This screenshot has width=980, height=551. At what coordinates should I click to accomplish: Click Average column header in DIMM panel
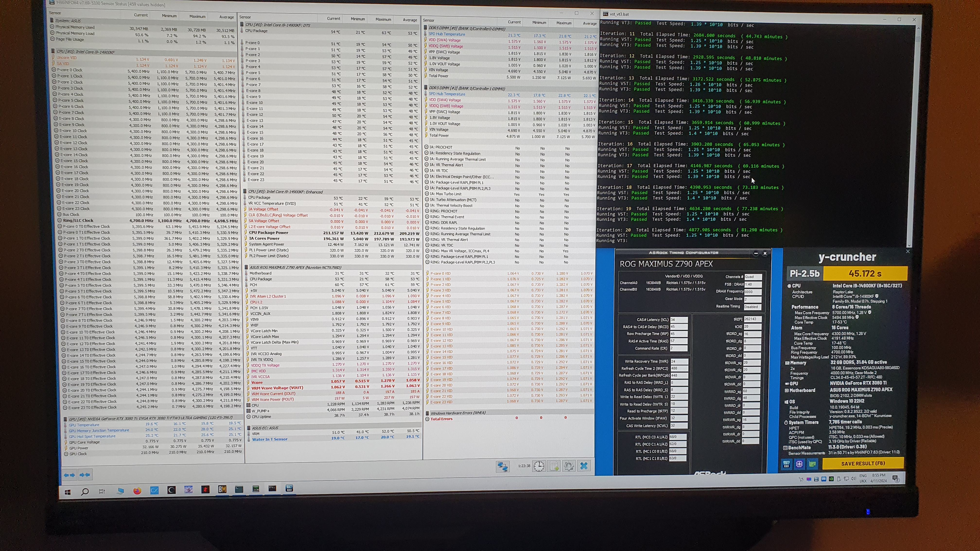590,24
